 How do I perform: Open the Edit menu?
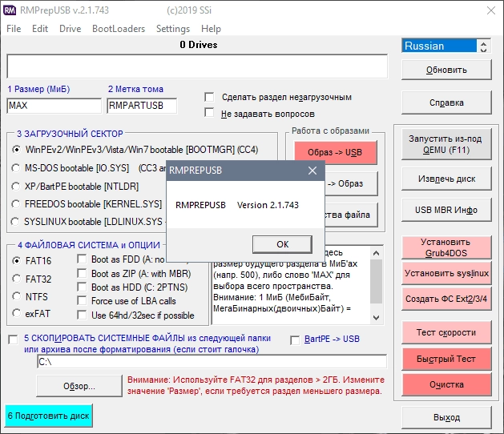pos(40,29)
